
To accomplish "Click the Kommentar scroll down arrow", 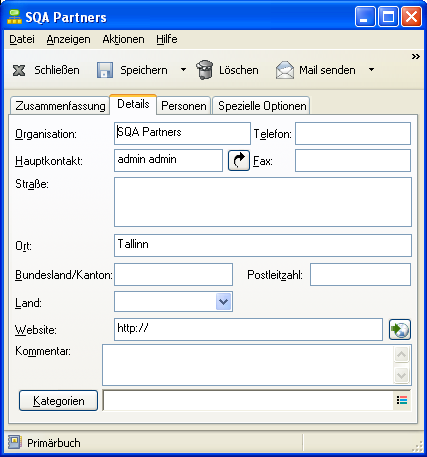I will click(402, 375).
